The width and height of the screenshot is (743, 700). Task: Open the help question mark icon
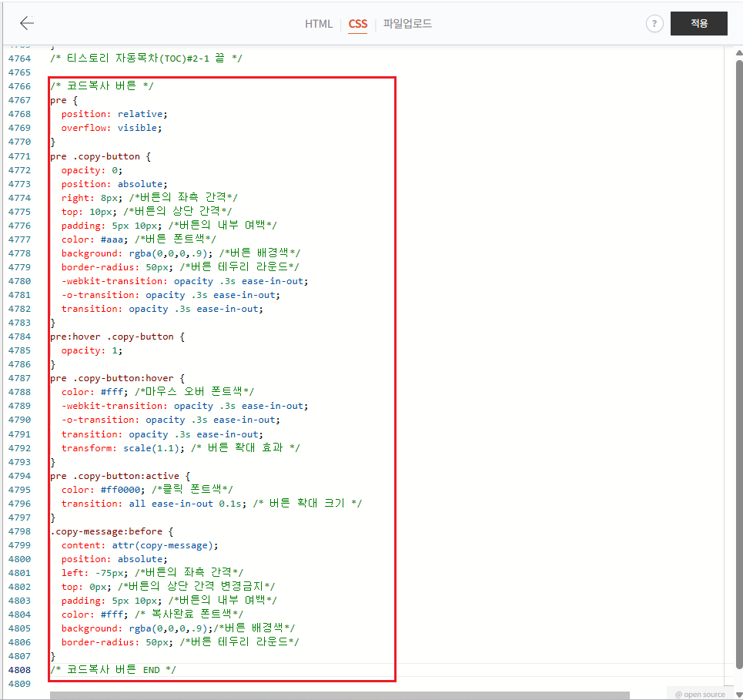click(x=654, y=24)
